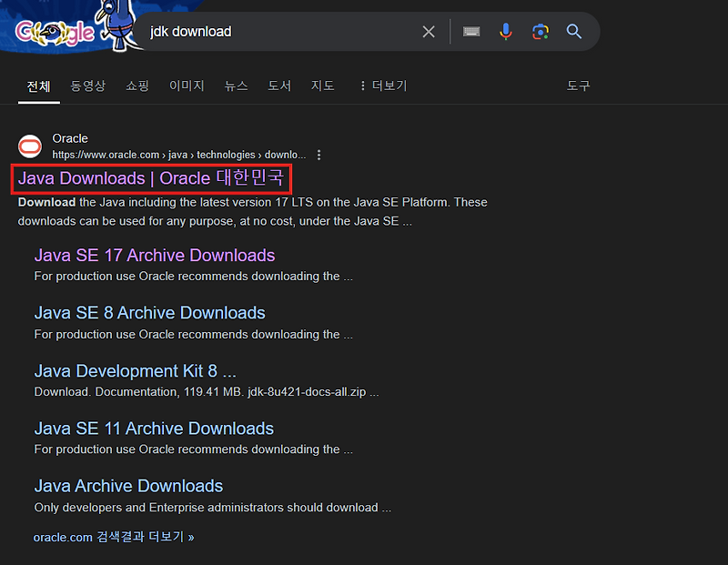Viewport: 728px width, 565px height.
Task: Click the Oracle favicon beside the result
Action: tap(30, 146)
